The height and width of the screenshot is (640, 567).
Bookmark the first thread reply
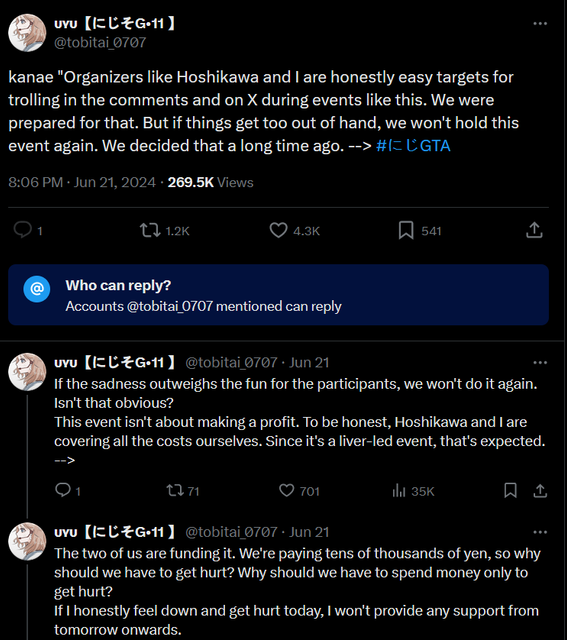click(x=510, y=490)
